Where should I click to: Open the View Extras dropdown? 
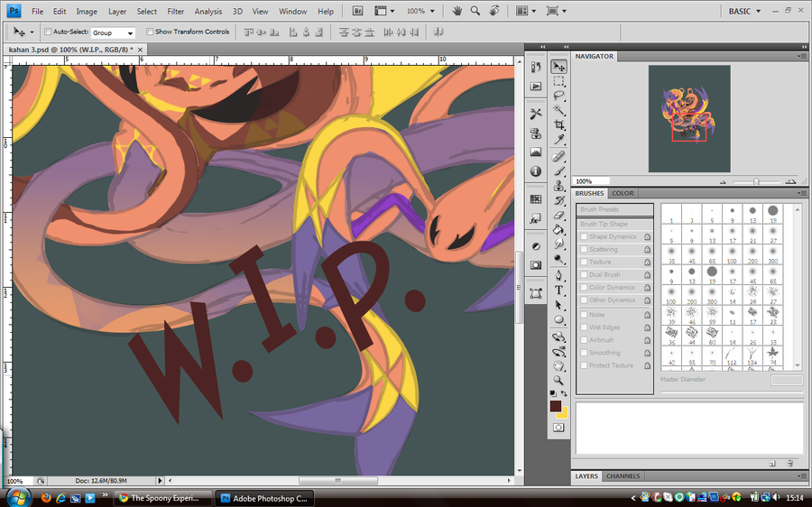tap(384, 11)
